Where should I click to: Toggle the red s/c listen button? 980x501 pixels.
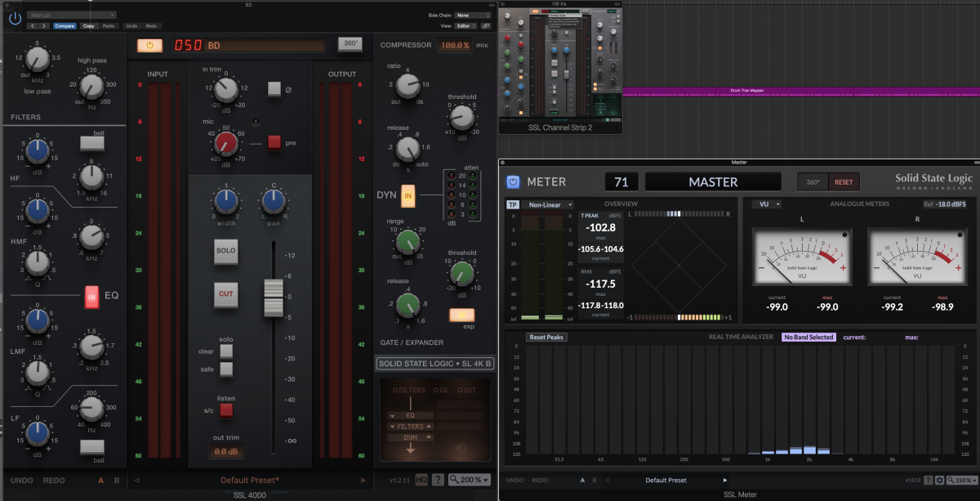click(226, 410)
